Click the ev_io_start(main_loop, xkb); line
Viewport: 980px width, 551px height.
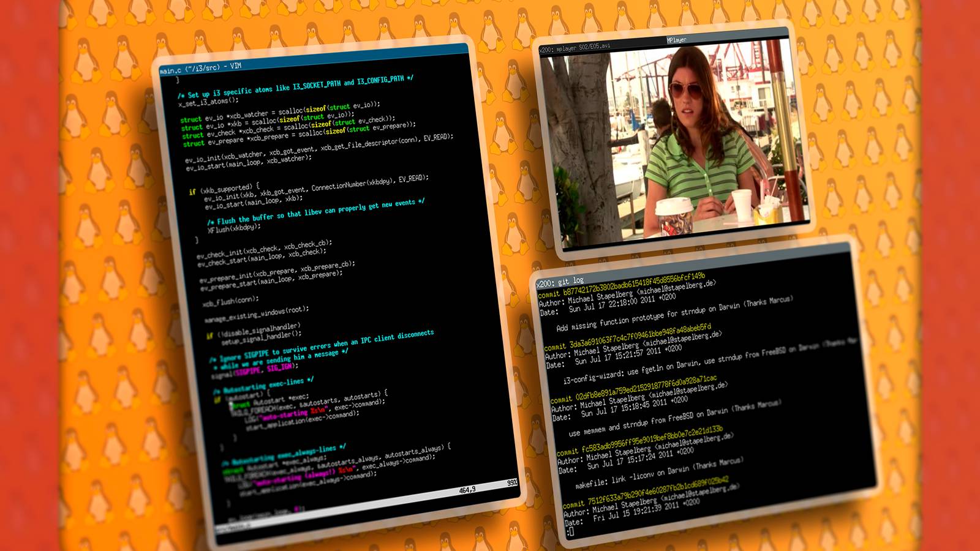click(254, 201)
